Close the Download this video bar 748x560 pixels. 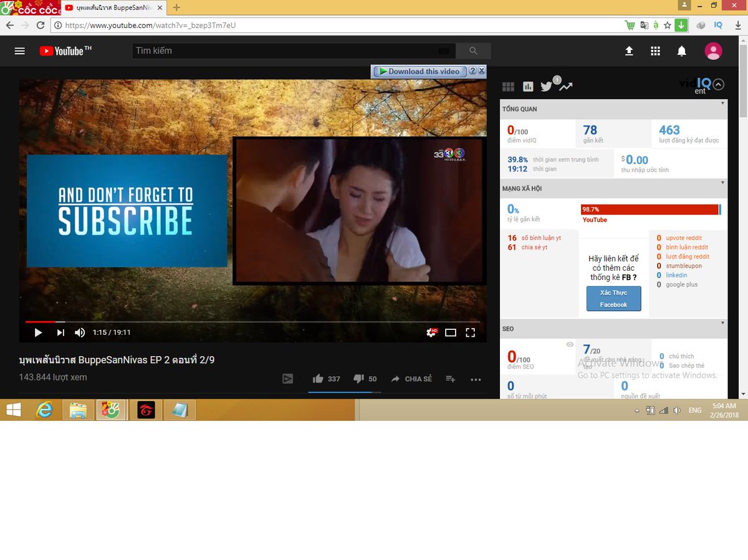pos(481,71)
